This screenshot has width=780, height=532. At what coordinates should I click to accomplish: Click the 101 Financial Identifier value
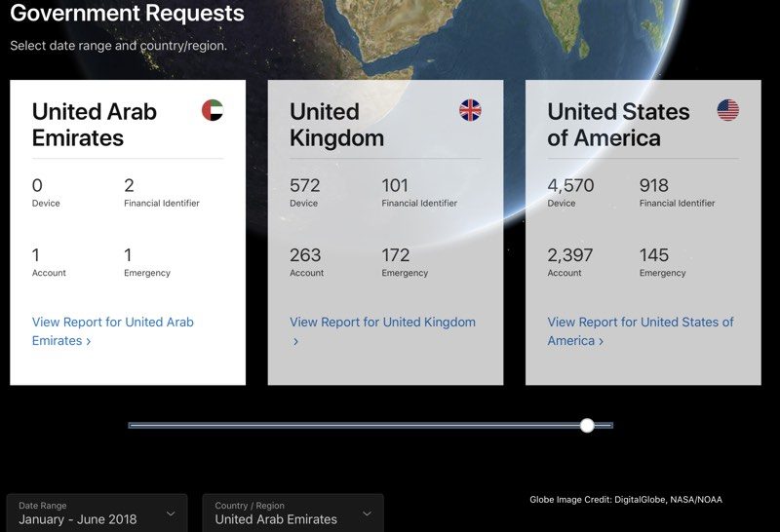[x=395, y=185]
